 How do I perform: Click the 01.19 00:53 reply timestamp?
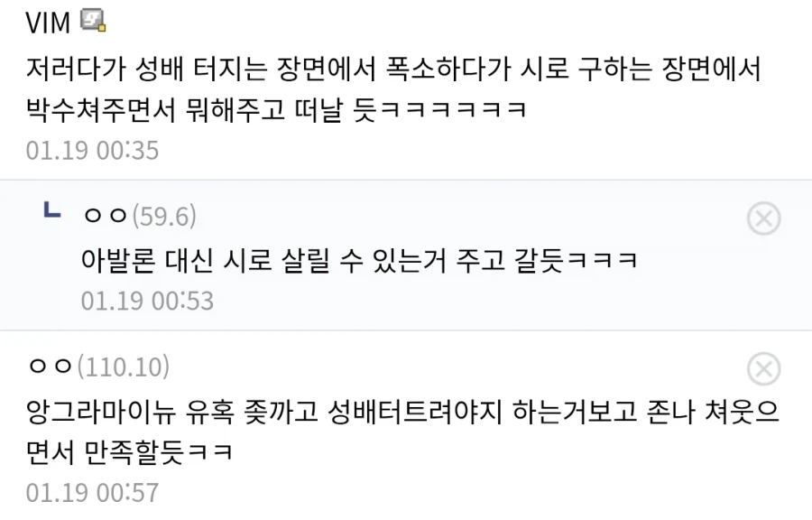coord(147,301)
